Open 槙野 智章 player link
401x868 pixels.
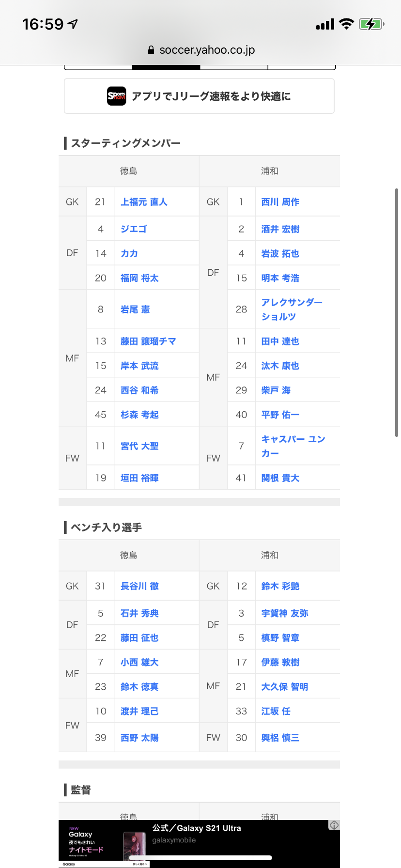[x=280, y=638]
